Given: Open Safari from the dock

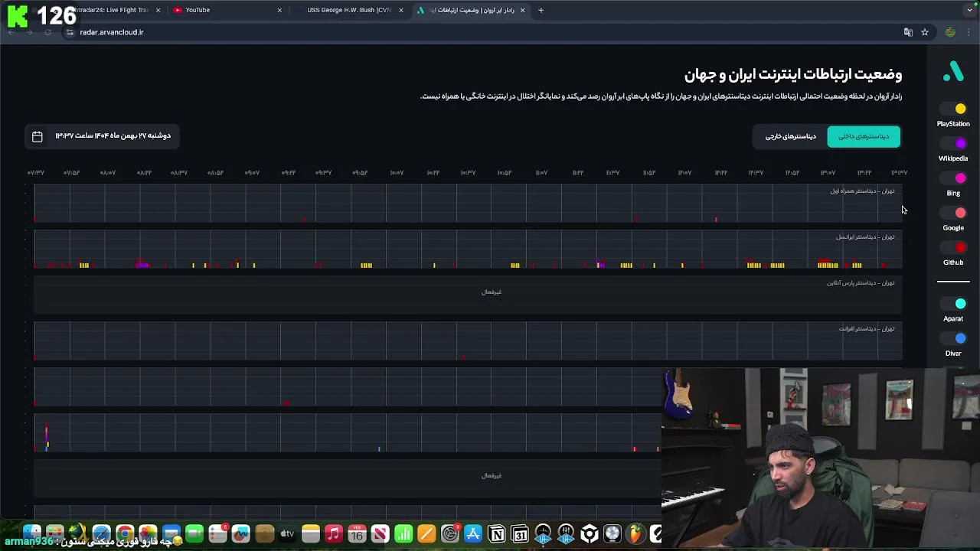Looking at the screenshot, I should [101, 533].
